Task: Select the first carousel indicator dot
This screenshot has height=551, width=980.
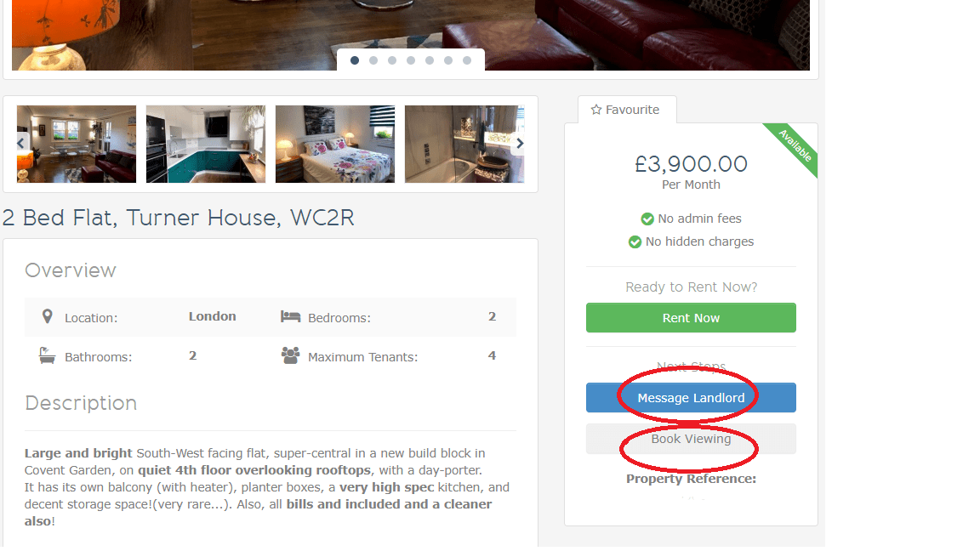Action: 355,60
